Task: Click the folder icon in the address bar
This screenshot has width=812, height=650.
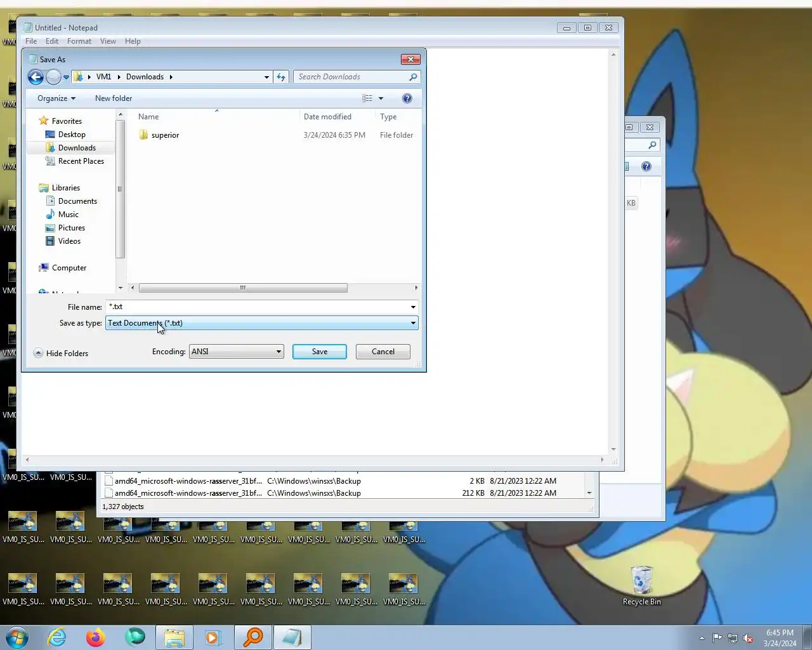Action: (x=78, y=77)
